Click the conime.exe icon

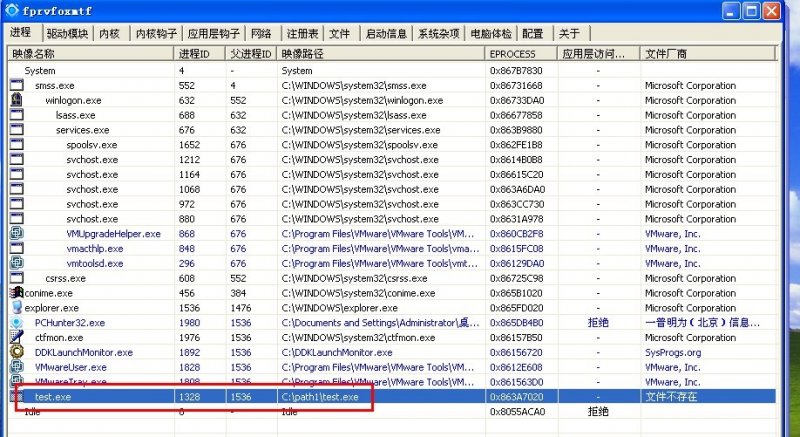[x=16, y=293]
